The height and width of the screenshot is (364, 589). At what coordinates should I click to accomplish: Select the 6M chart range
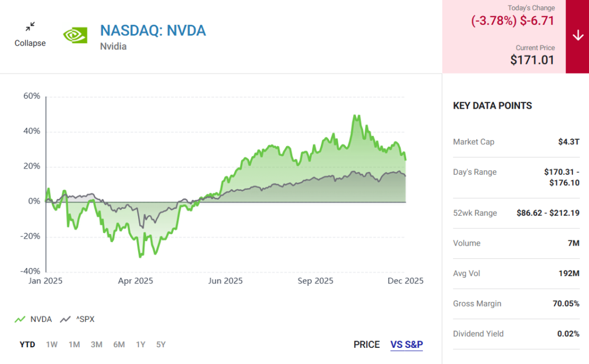[x=118, y=344]
